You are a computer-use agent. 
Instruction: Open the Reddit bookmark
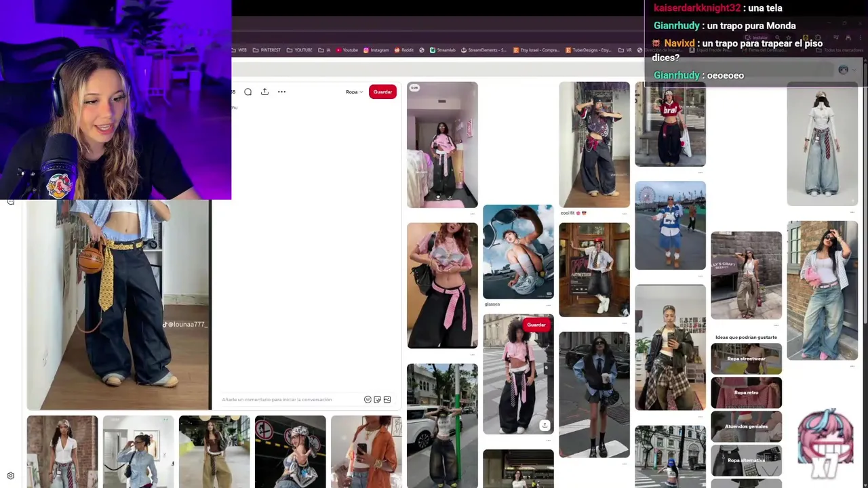click(403, 50)
